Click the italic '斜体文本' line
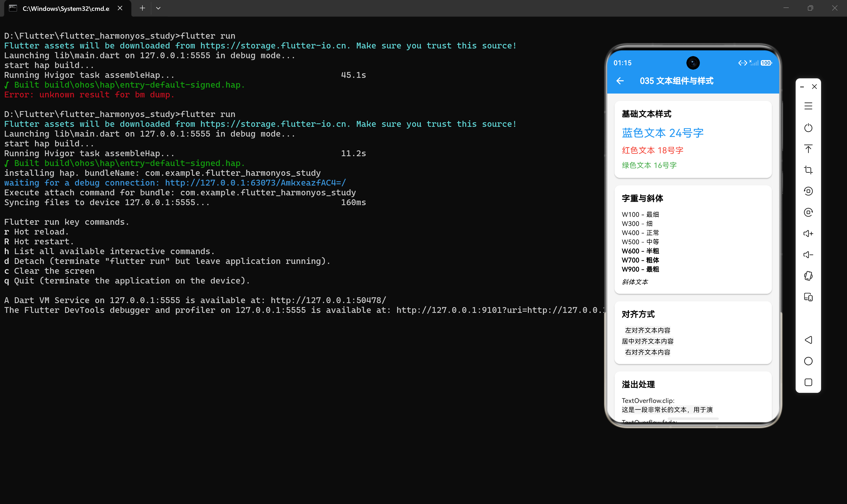 pos(635,282)
